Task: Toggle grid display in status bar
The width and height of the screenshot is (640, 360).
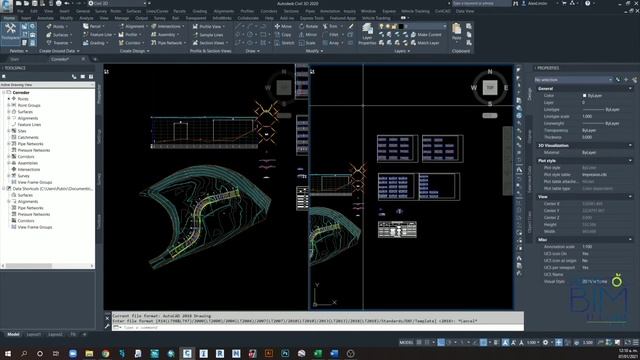Action: pyautogui.click(x=419, y=342)
